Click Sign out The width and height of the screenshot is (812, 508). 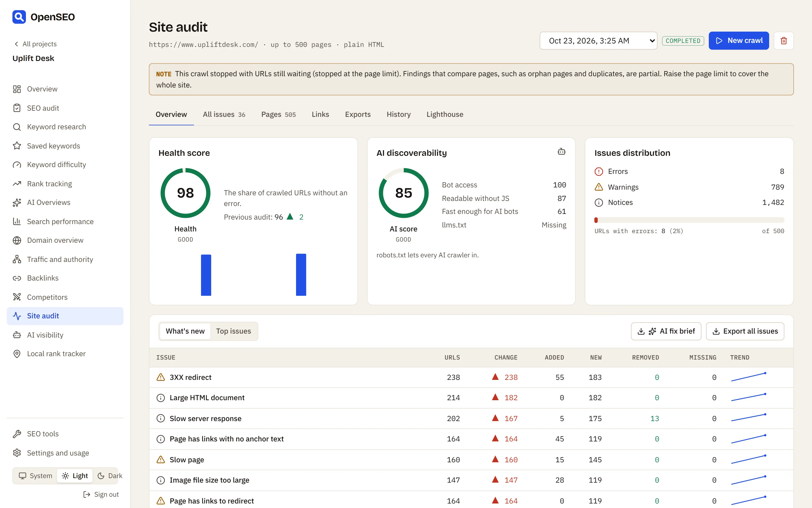point(101,494)
